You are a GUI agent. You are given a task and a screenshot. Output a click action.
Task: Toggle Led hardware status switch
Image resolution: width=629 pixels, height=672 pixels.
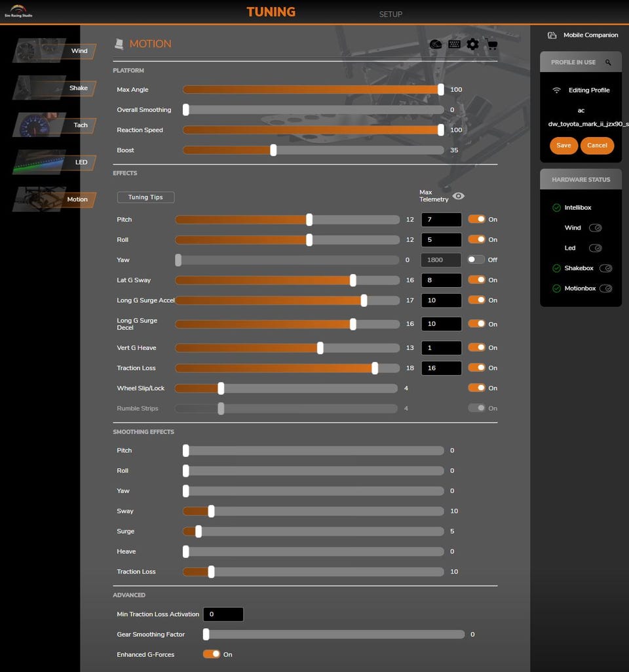point(596,248)
